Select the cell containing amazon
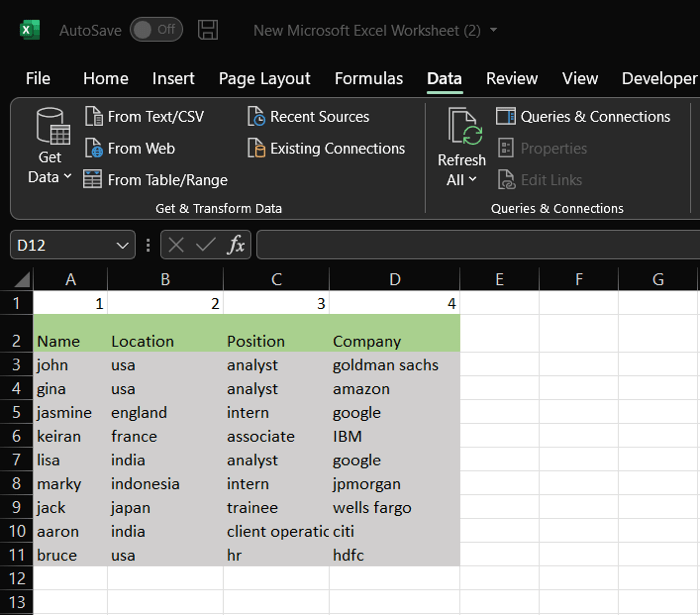Image resolution: width=700 pixels, height=615 pixels. coord(395,388)
